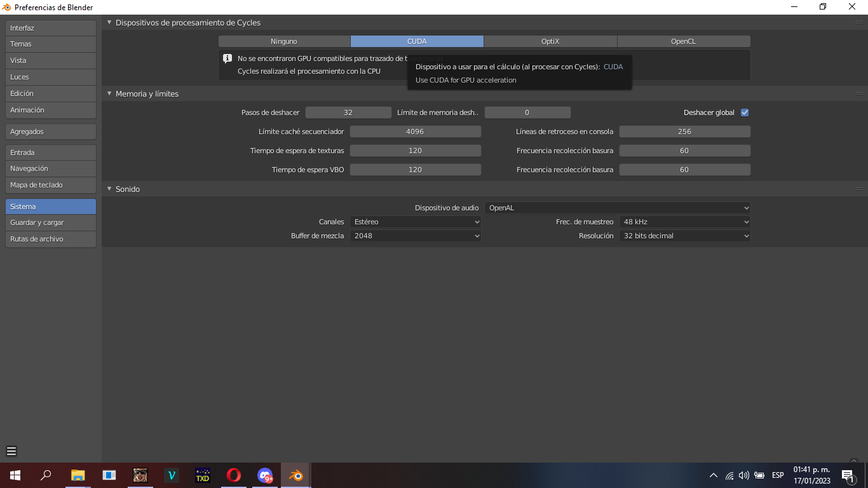The image size is (868, 488).
Task: Open the blue window app pinned to the taskbar
Action: click(109, 475)
